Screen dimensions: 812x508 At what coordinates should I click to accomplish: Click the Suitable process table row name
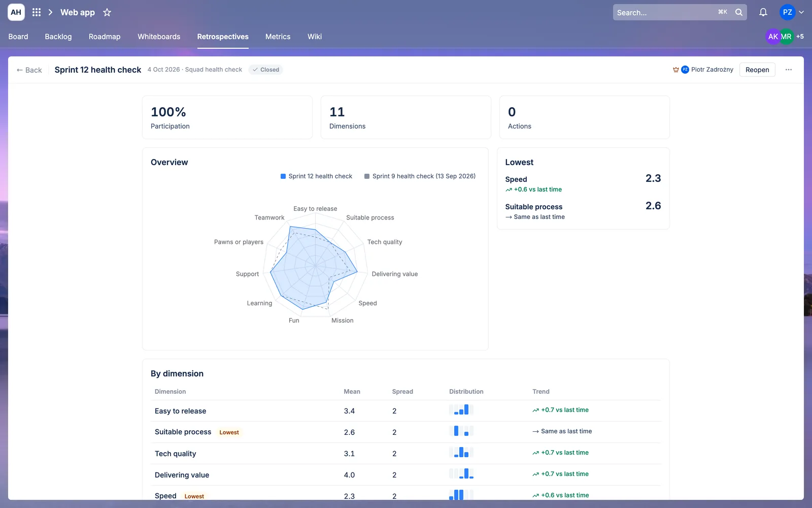coord(183,432)
